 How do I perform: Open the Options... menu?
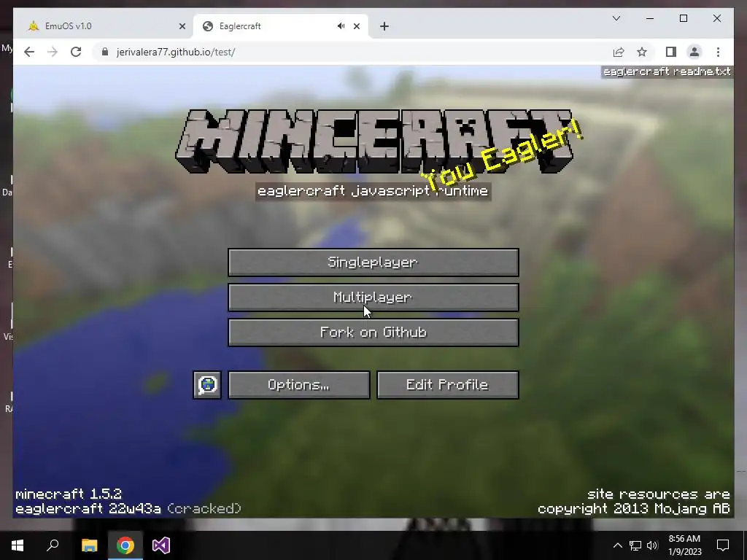298,385
